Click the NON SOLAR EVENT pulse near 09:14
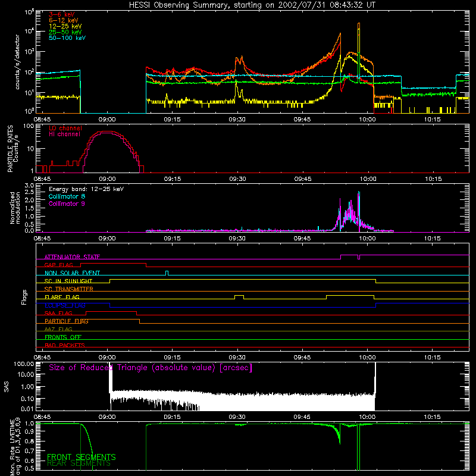This screenshot has height=476, width=476. [167, 273]
